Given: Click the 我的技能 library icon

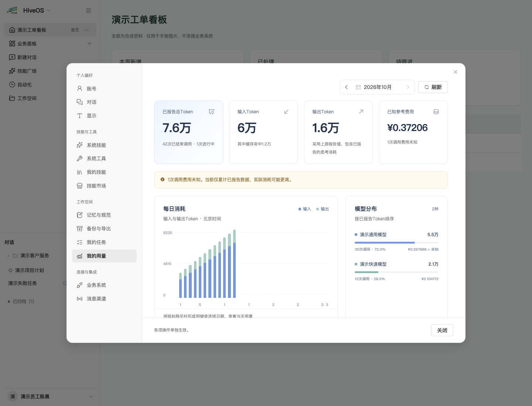Looking at the screenshot, I should click(x=79, y=172).
